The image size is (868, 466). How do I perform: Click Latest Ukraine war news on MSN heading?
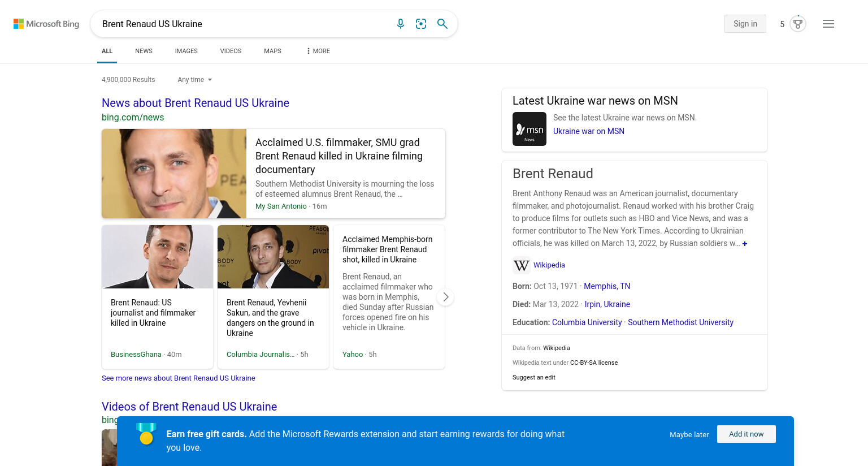[x=595, y=101]
